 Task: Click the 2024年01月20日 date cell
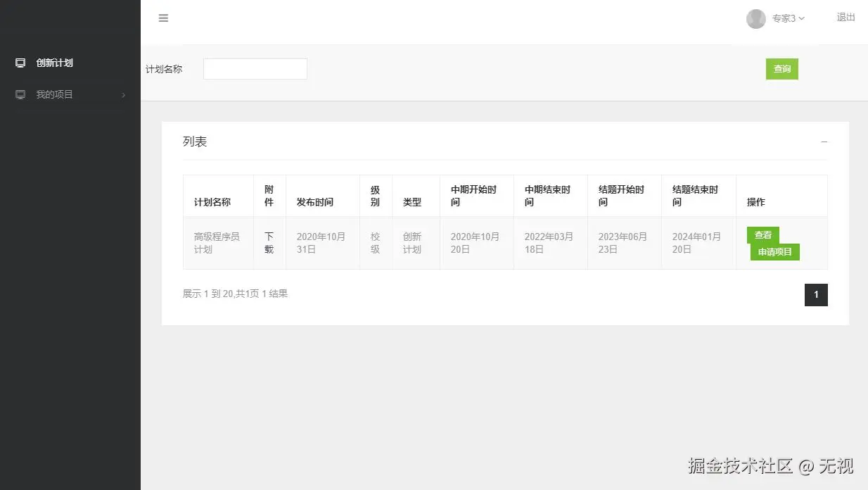tap(697, 243)
